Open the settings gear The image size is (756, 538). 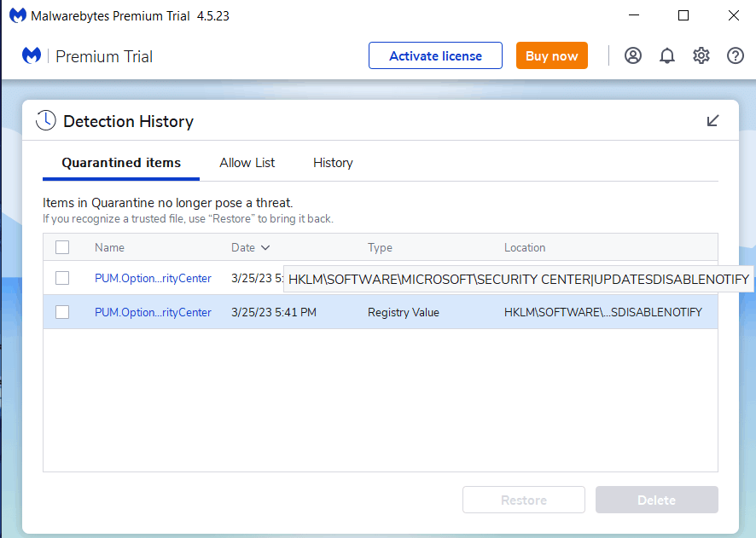pos(701,56)
